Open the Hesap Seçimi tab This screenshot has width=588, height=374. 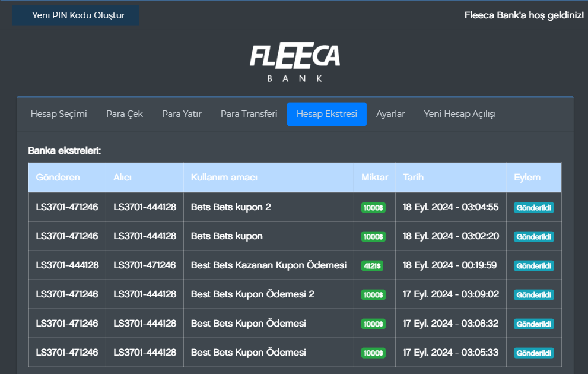coord(59,114)
